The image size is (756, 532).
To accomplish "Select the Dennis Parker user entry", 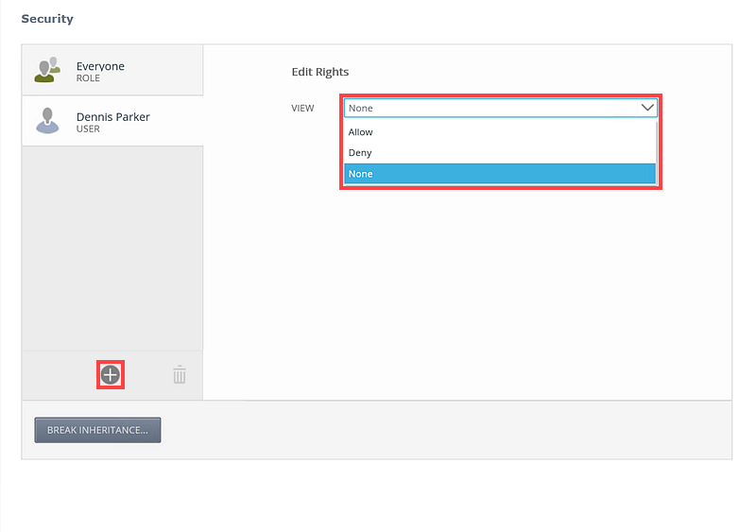I will [x=112, y=121].
